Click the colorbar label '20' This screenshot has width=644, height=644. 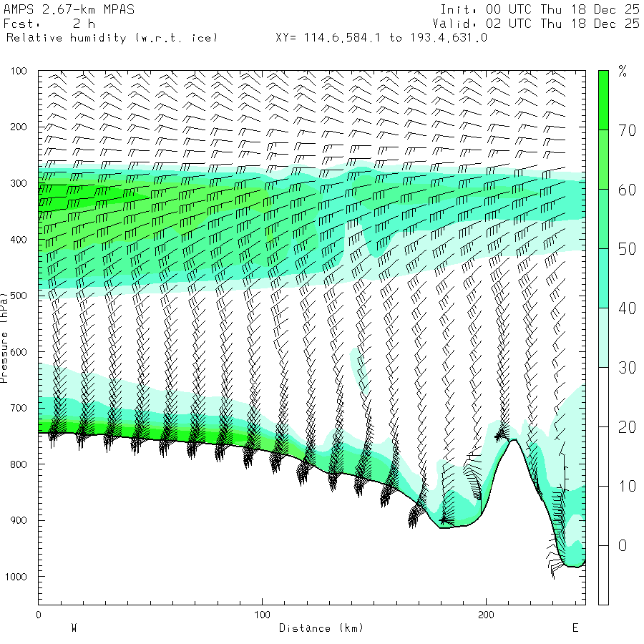[x=627, y=427]
